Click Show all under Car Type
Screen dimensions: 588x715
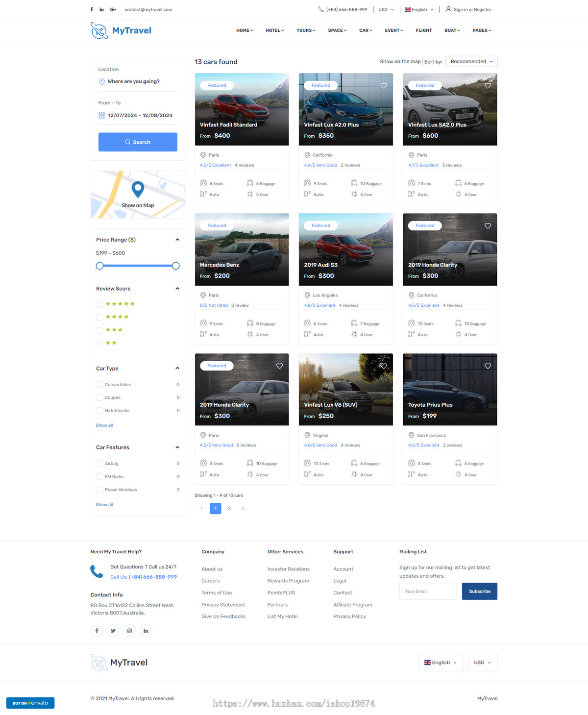(104, 425)
